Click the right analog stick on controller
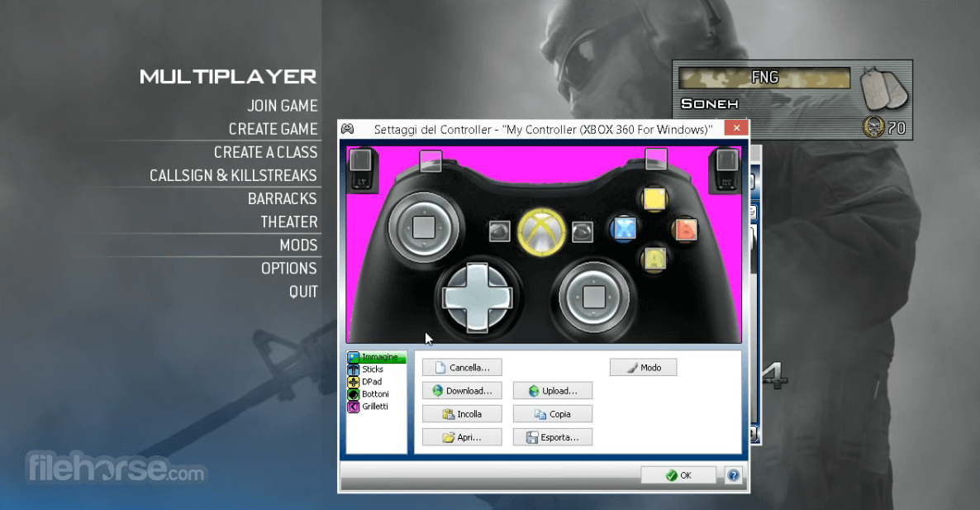 click(594, 296)
